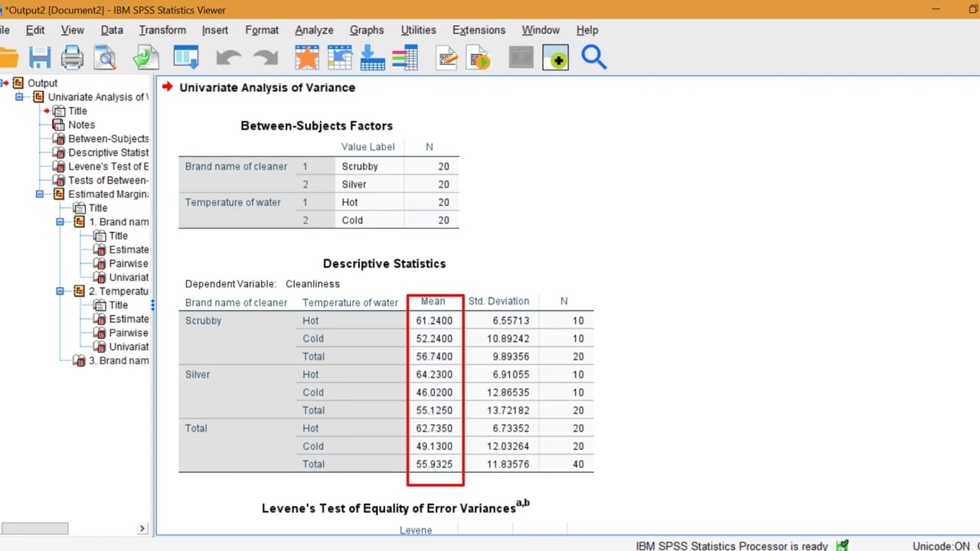Click the outline scrollbar right arrow
980x551 pixels.
[x=142, y=528]
